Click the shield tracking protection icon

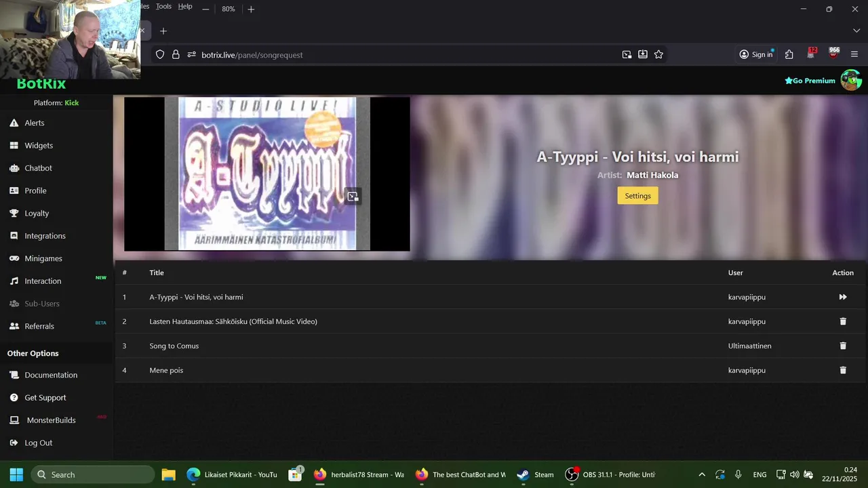coord(160,55)
